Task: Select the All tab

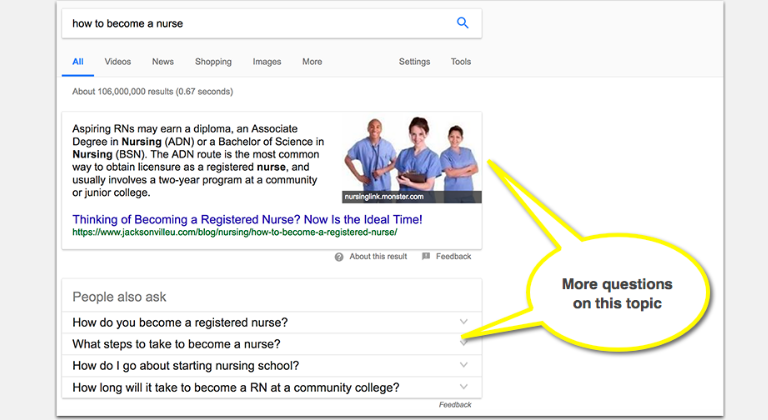Action: click(x=78, y=62)
